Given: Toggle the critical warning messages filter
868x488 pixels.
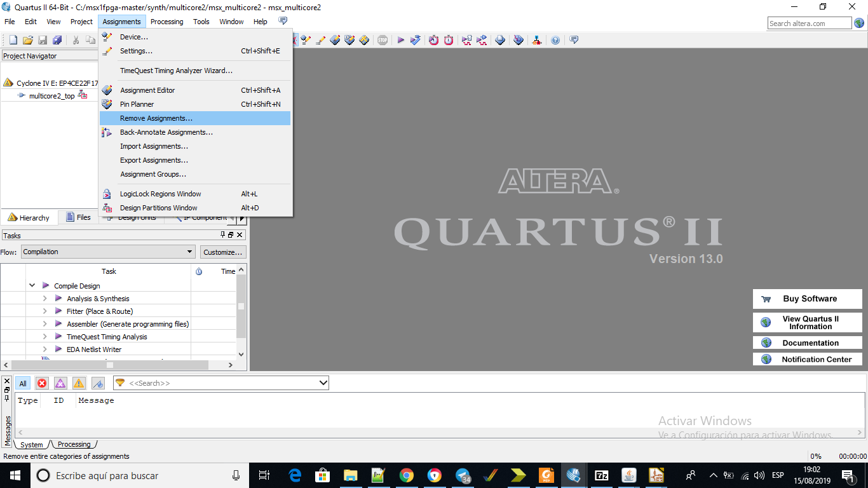Looking at the screenshot, I should pos(60,383).
